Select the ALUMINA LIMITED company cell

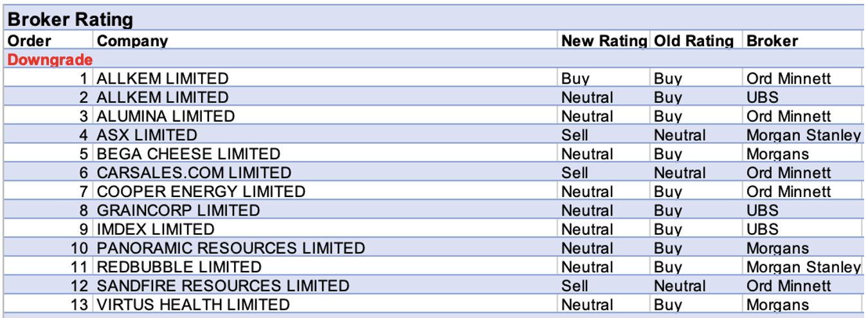click(x=166, y=117)
